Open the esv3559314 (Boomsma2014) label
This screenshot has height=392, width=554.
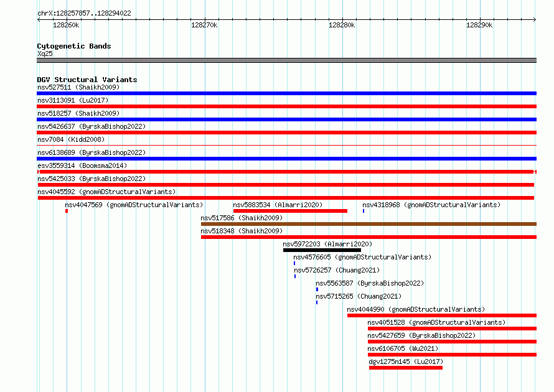click(82, 166)
